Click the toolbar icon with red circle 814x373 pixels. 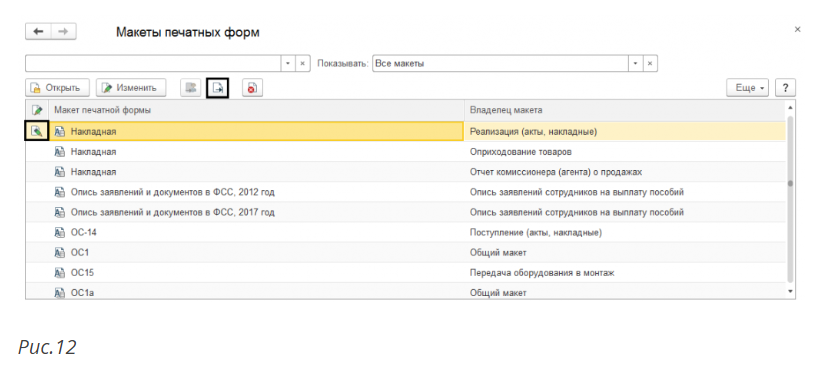pos(252,88)
